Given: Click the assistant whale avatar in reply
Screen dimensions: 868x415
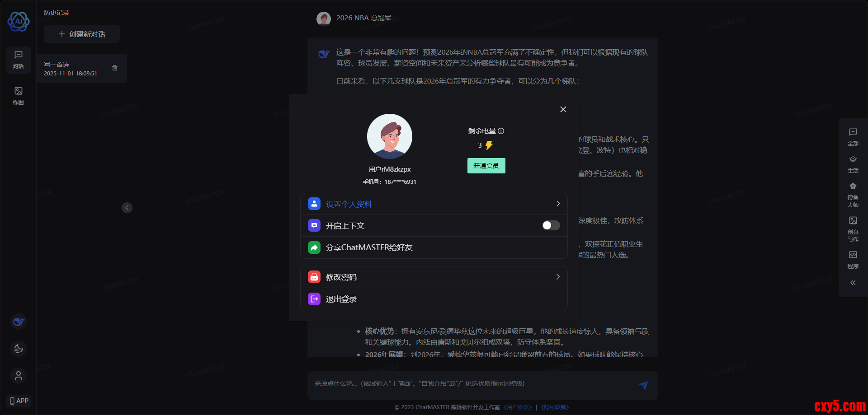Looking at the screenshot, I should [x=324, y=54].
